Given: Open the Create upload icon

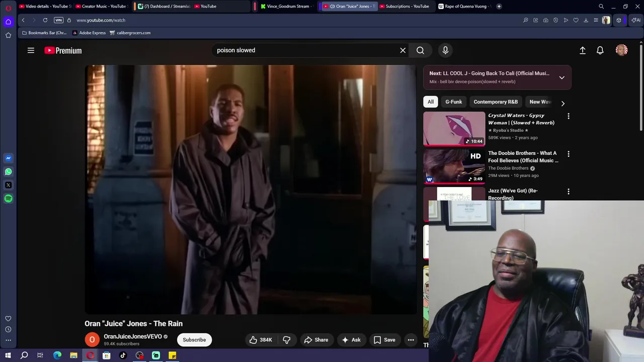Looking at the screenshot, I should 583,50.
